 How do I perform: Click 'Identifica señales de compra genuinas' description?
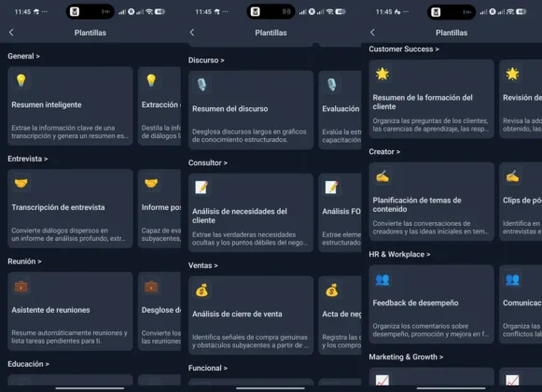point(250,342)
